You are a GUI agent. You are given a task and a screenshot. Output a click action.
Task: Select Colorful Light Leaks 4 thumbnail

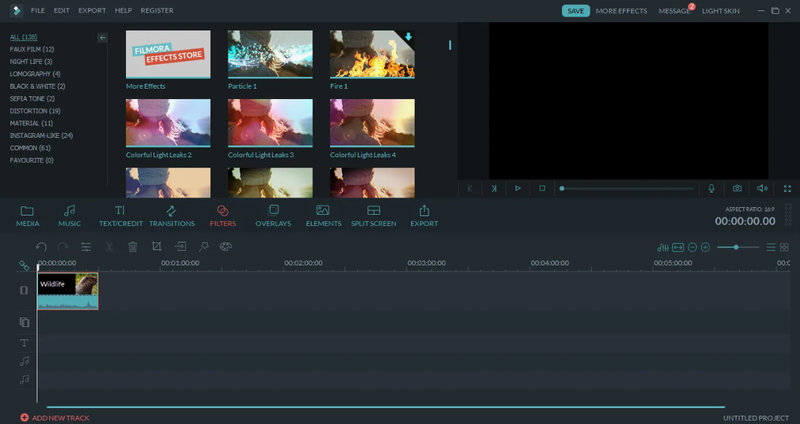[x=372, y=123]
